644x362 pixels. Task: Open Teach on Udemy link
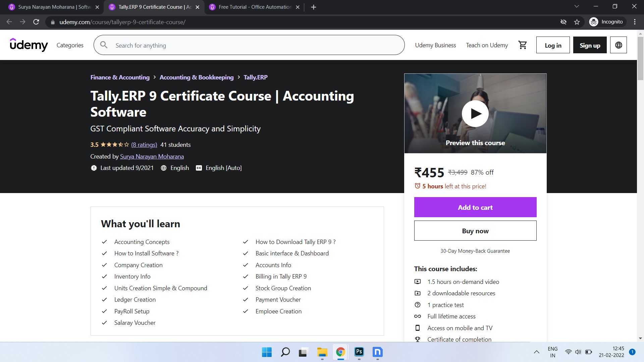tap(487, 45)
